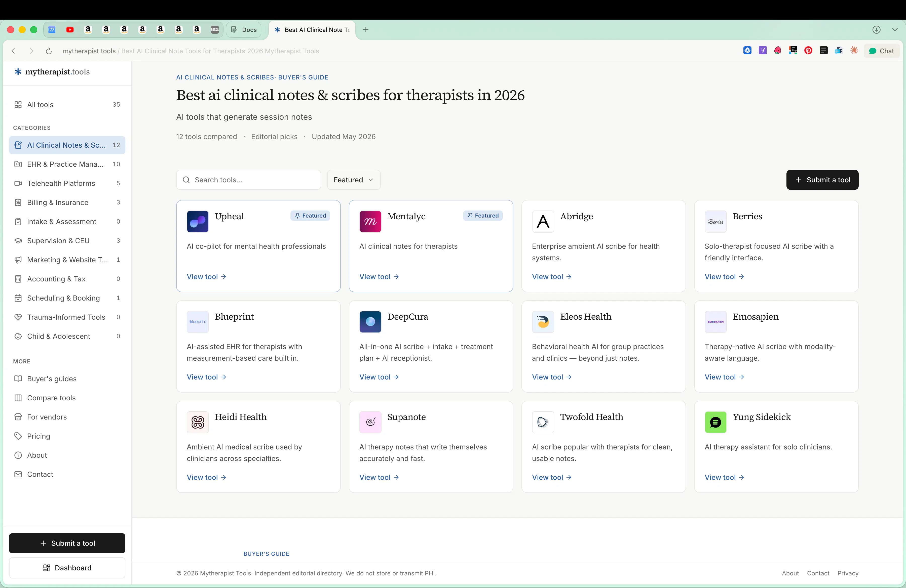
Task: Switch to the Docs tab
Action: click(x=244, y=30)
